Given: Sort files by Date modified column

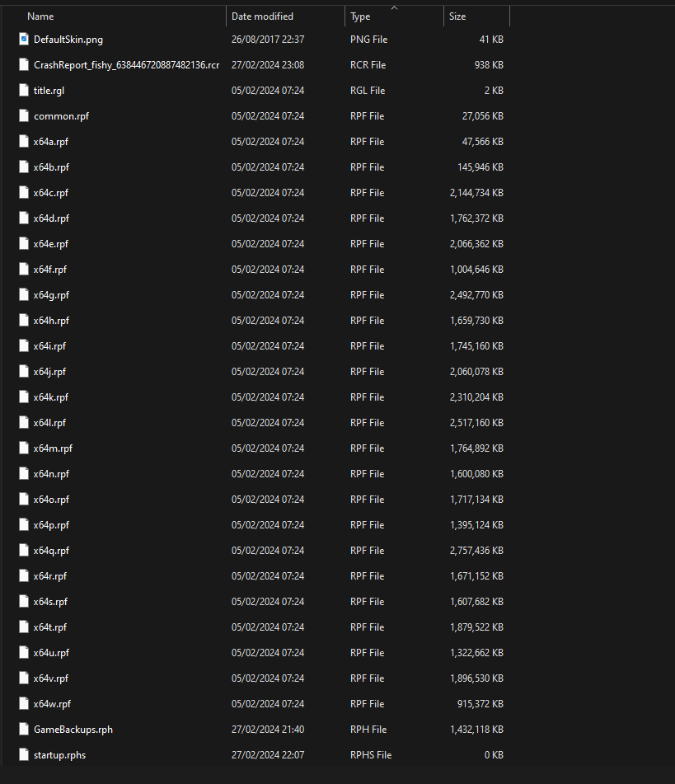Looking at the screenshot, I should click(x=262, y=16).
